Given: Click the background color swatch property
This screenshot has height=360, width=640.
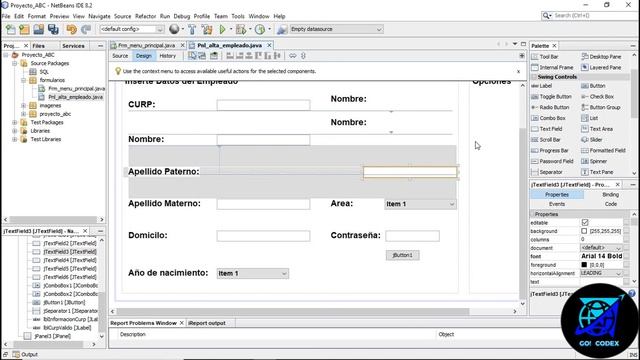Looking at the screenshot, I should click(x=584, y=231).
